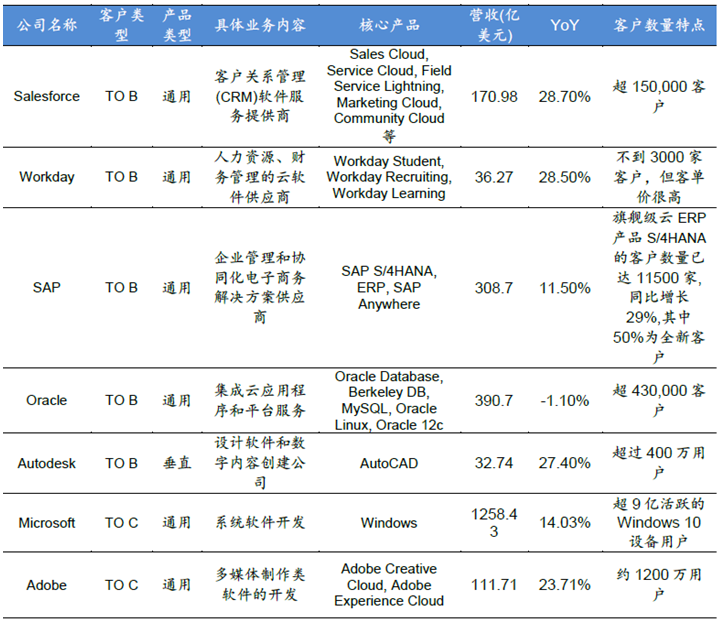Click the AutoCAD core product cell
The image size is (724, 622).
(389, 463)
